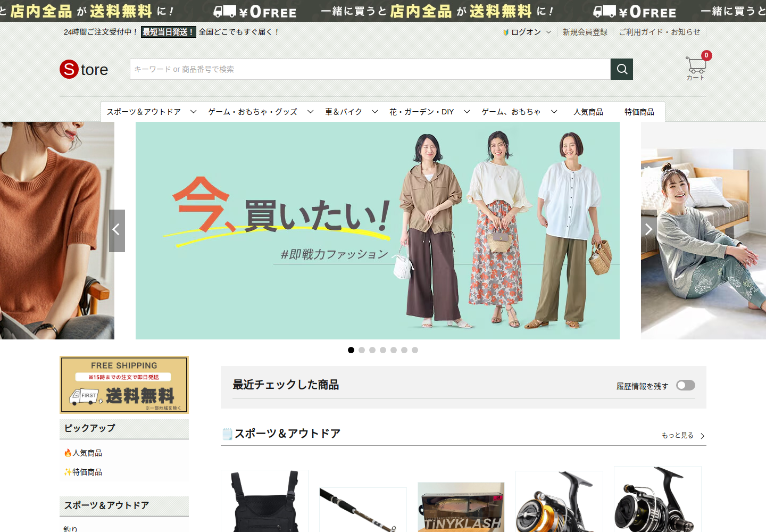Expand the 花・ガーデン・DIY menu chevron
This screenshot has height=532, width=766.
(x=467, y=112)
